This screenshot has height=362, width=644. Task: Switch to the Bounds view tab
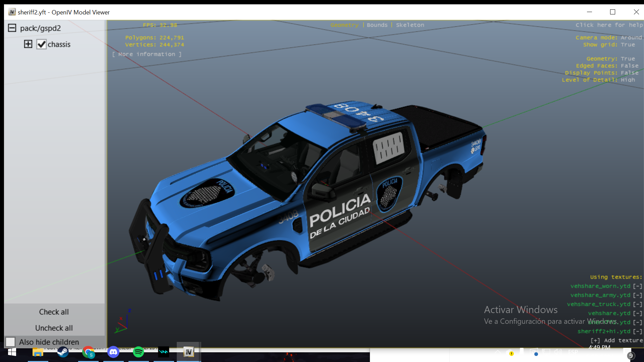[x=377, y=25]
